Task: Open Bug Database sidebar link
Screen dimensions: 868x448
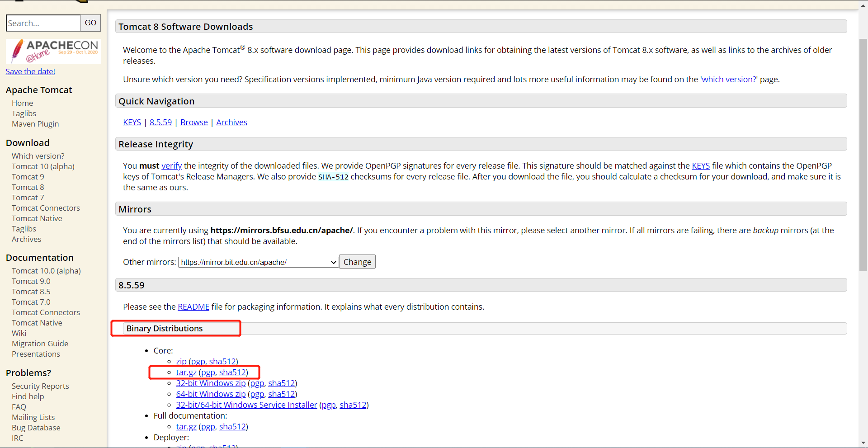Action: 36,428
